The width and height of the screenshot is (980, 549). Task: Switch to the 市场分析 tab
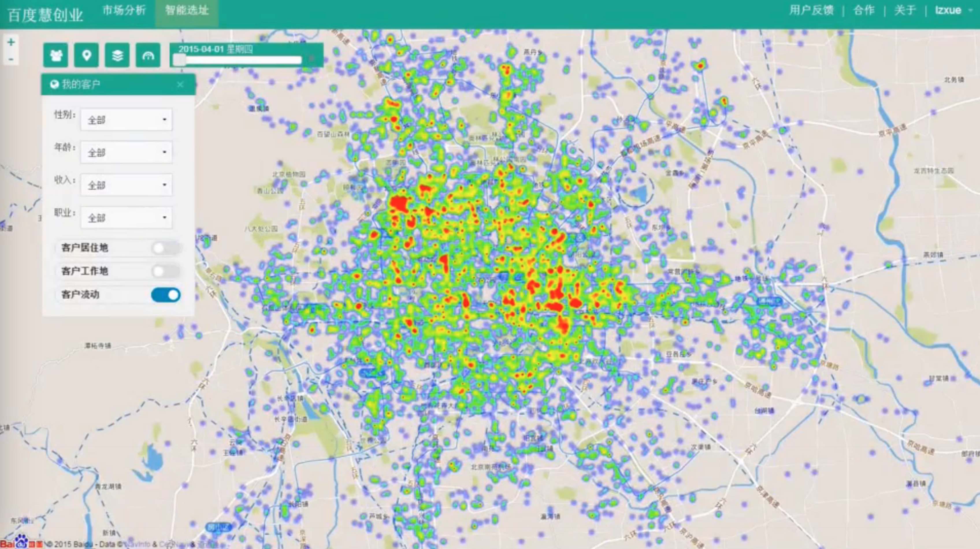point(124,10)
